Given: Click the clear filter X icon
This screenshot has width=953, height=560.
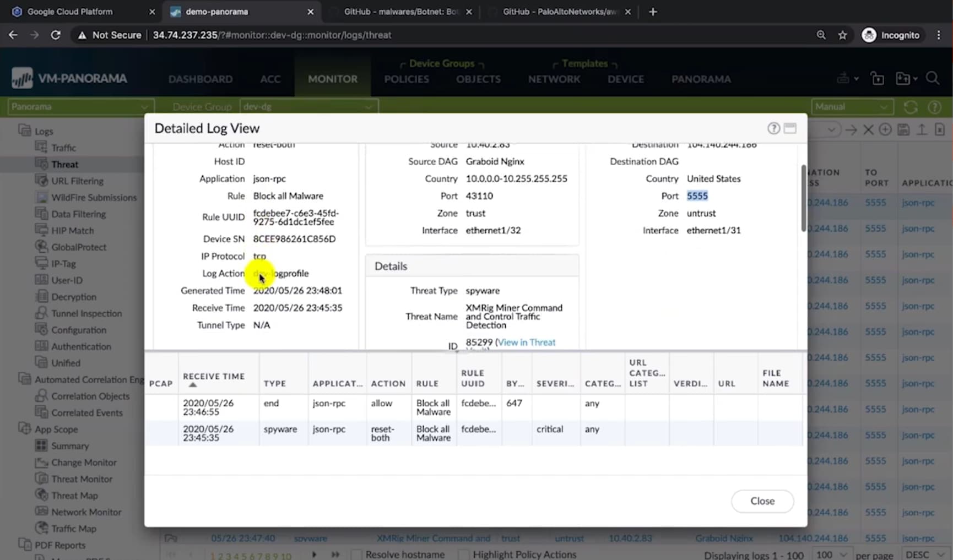Looking at the screenshot, I should pyautogui.click(x=868, y=129).
